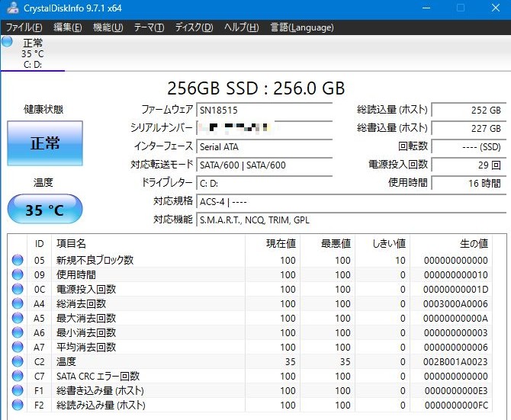Click status orb for ID F2 row
Viewport: 511px width, 420px height.
click(18, 405)
